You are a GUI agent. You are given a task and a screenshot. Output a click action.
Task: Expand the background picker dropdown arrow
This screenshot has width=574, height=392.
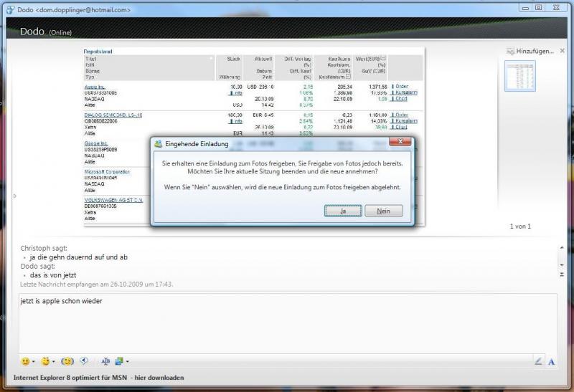point(127,362)
